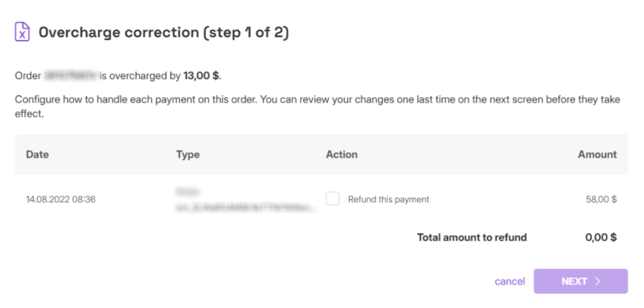Screen dimensions: 644x308
Task: Click the Amount column header
Action: (597, 154)
